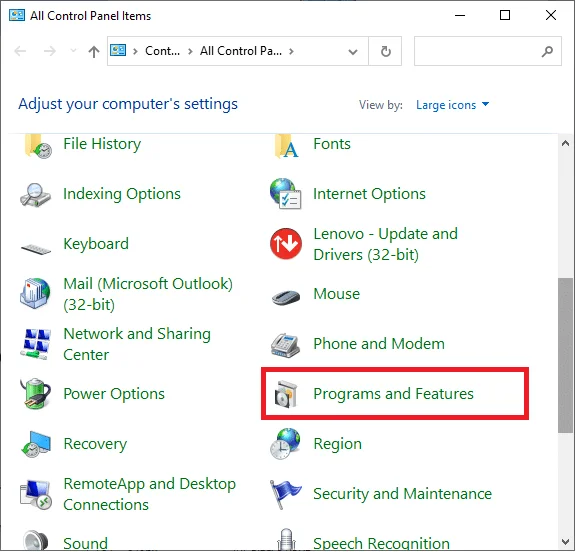Click the Refresh button beside address bar
The image size is (576, 552).
[385, 51]
